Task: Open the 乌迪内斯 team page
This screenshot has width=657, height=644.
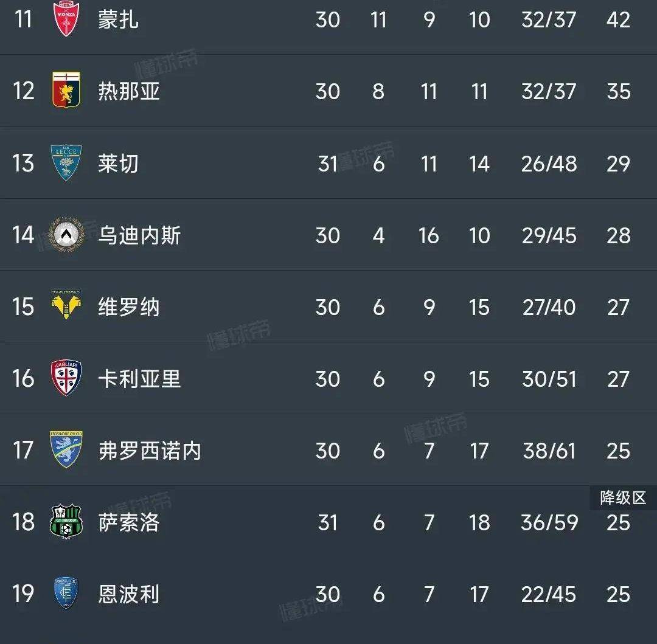Action: pos(139,235)
